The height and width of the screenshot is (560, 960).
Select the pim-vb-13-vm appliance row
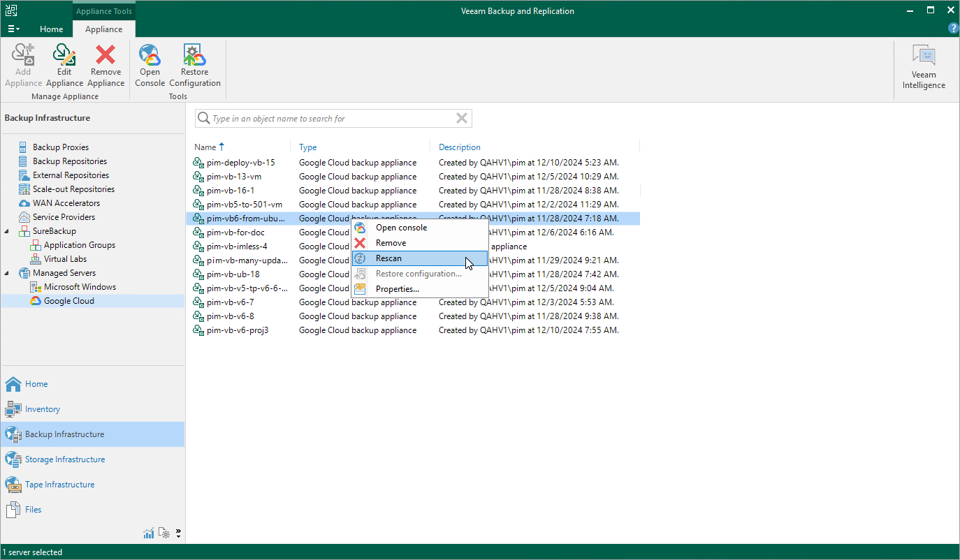416,177
